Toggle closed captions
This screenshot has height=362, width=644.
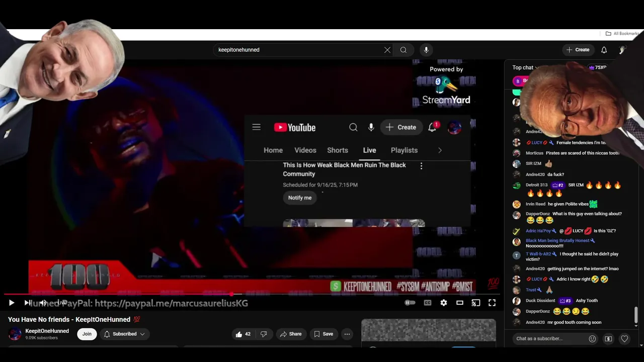[427, 303]
